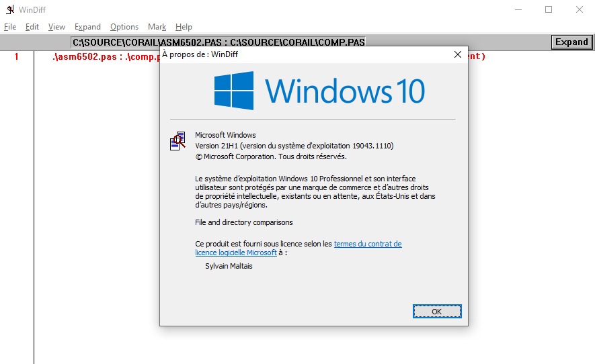This screenshot has width=595, height=364.
Task: Click the WinDiff title bar app icon
Action: click(x=10, y=9)
